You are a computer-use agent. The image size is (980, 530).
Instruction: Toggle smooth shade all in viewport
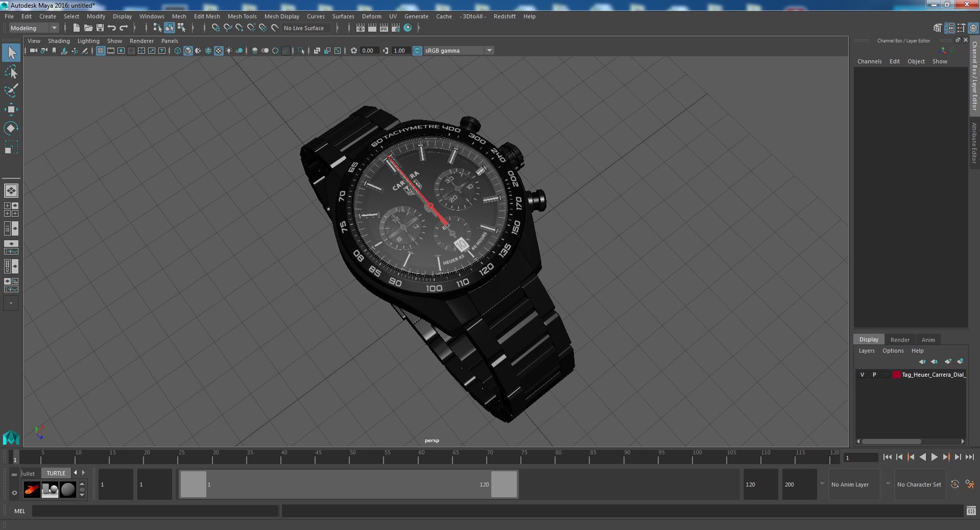coord(188,51)
